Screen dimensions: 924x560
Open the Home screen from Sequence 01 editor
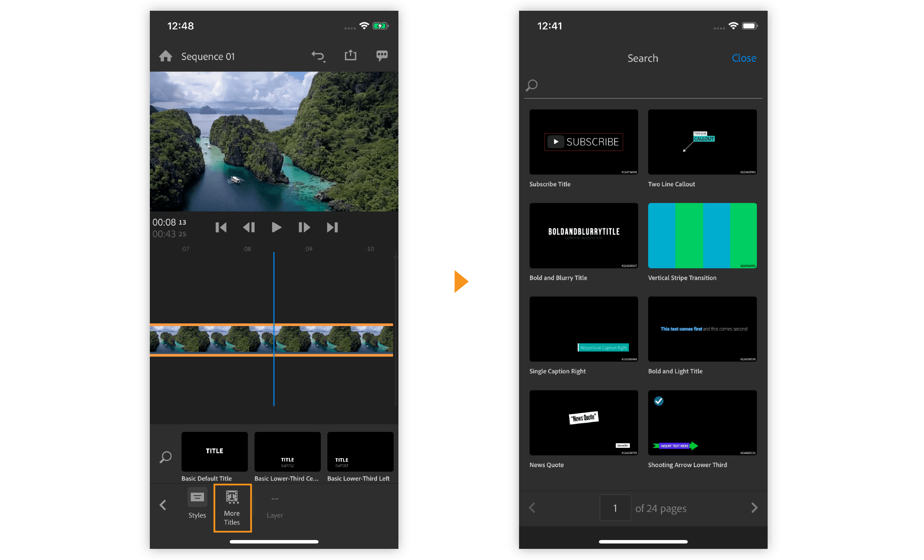165,56
